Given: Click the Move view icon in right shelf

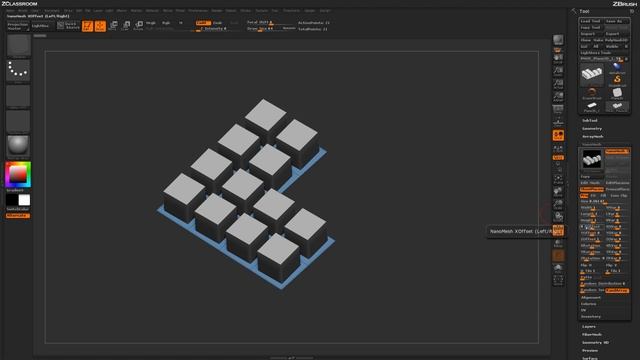Looking at the screenshot, I should [x=558, y=191].
